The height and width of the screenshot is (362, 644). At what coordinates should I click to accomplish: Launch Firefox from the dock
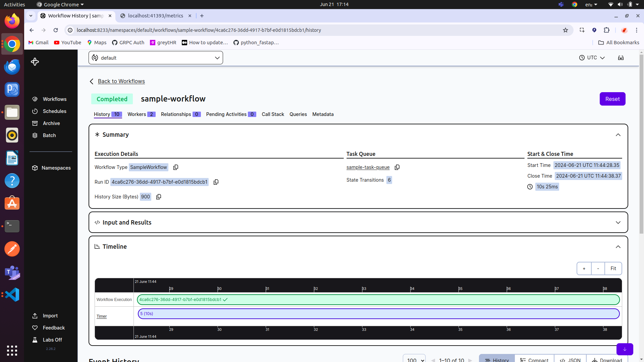point(12,21)
